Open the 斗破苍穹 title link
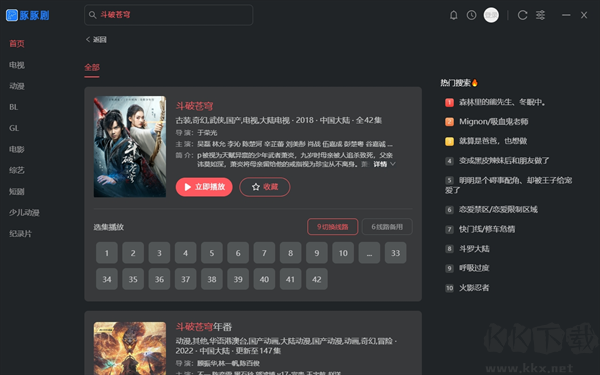 pos(194,106)
